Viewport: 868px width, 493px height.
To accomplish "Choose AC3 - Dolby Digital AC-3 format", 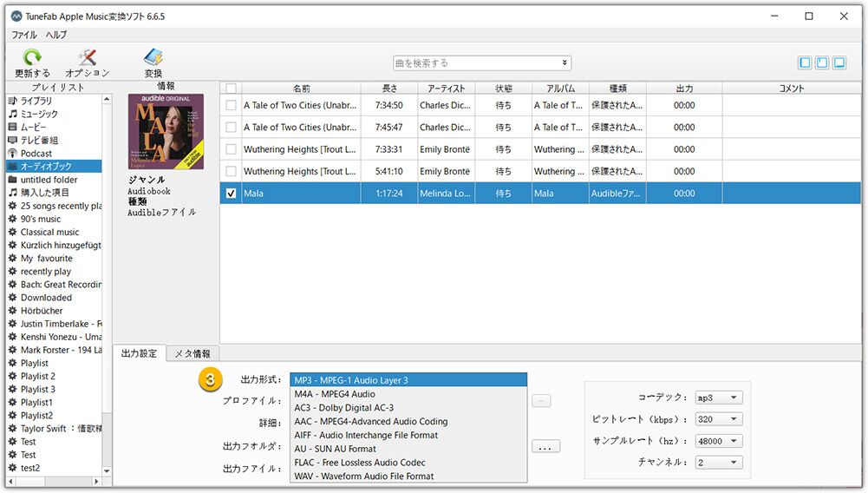I will [408, 408].
